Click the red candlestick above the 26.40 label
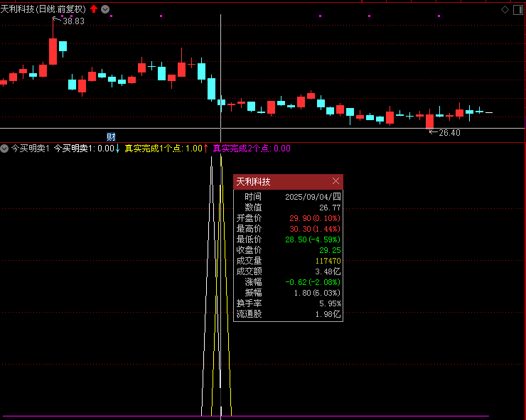This screenshot has height=420, width=526. coord(430,121)
